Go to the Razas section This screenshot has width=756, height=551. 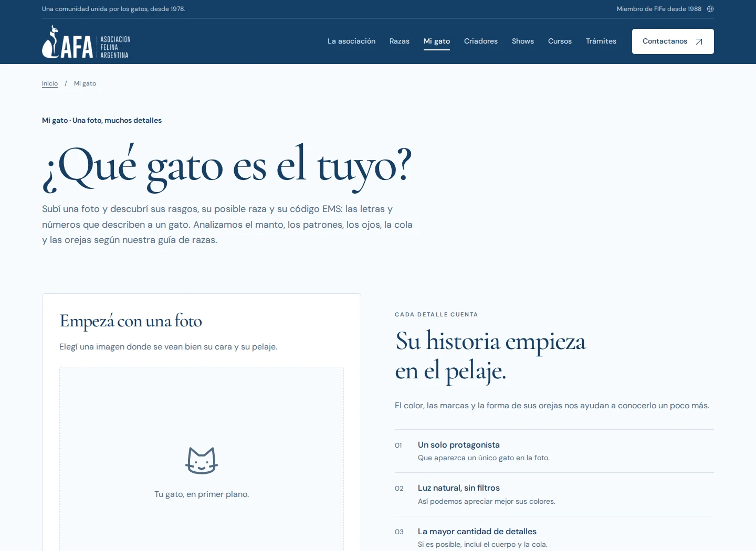(400, 41)
